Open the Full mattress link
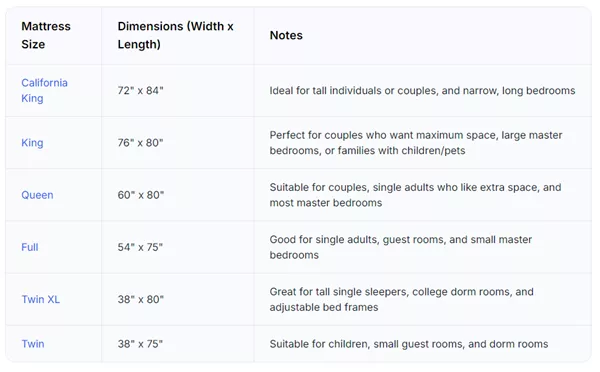 pyautogui.click(x=30, y=247)
